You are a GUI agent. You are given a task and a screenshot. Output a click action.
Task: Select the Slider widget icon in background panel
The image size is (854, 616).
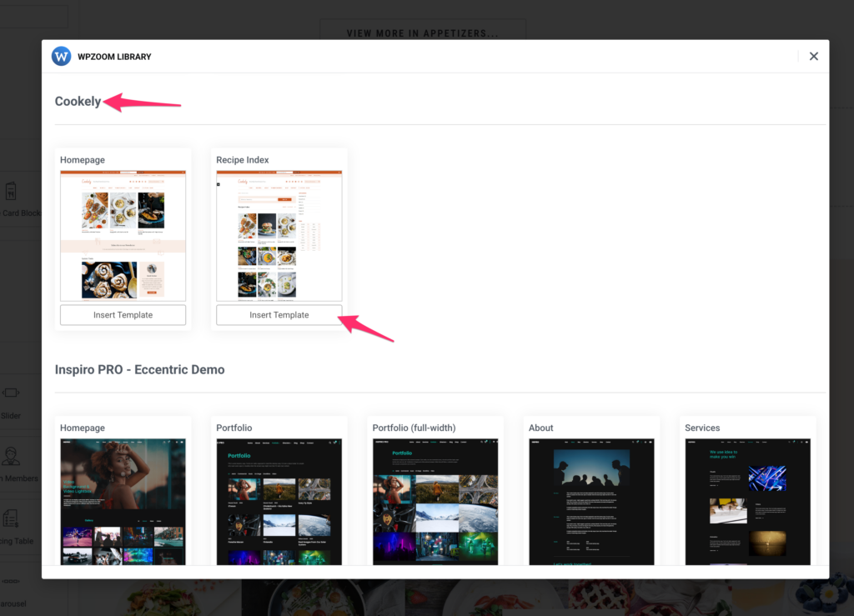pos(11,393)
